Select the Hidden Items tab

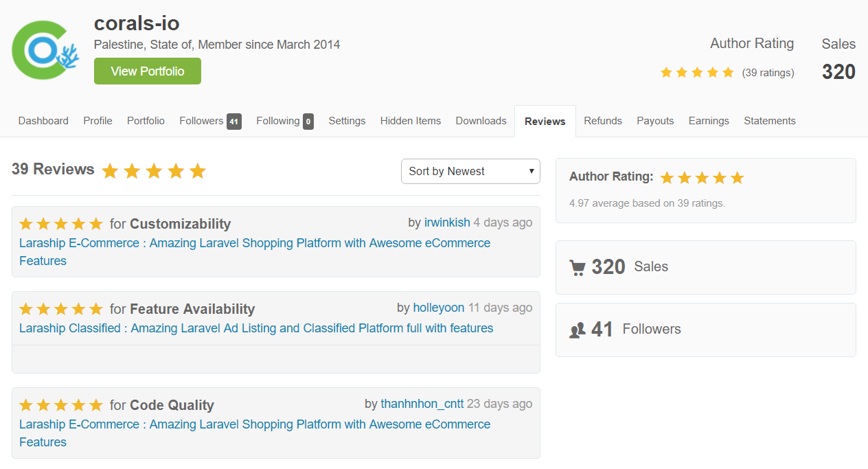click(x=411, y=121)
